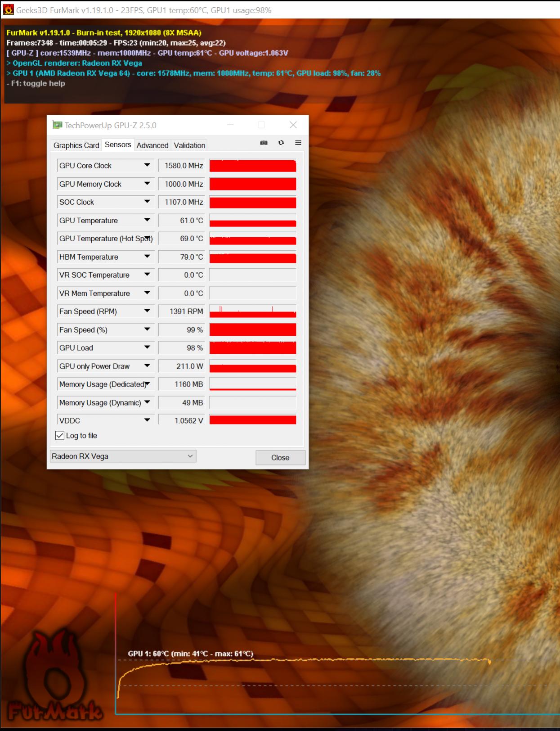Click the SOC Clock history graph

click(x=253, y=202)
